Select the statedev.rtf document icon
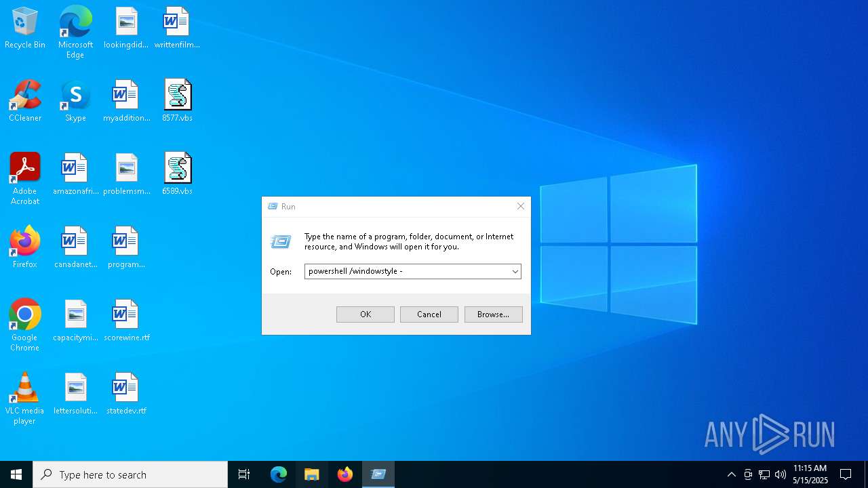The image size is (868, 488). point(126,394)
